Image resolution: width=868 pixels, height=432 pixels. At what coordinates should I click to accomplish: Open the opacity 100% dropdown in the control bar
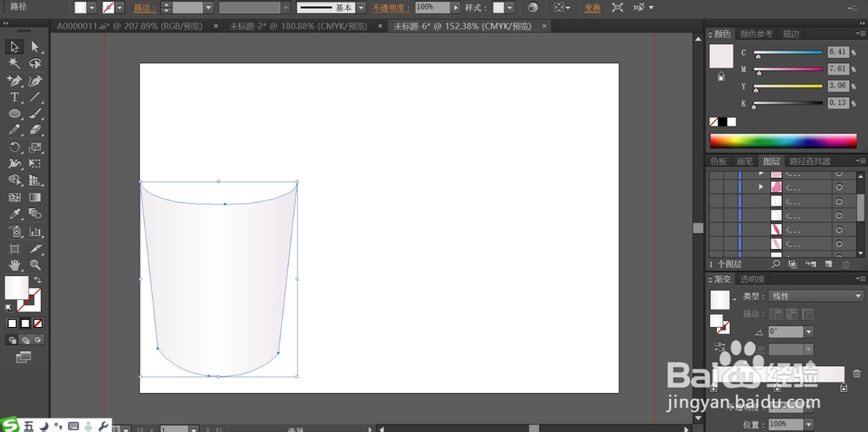coord(454,7)
